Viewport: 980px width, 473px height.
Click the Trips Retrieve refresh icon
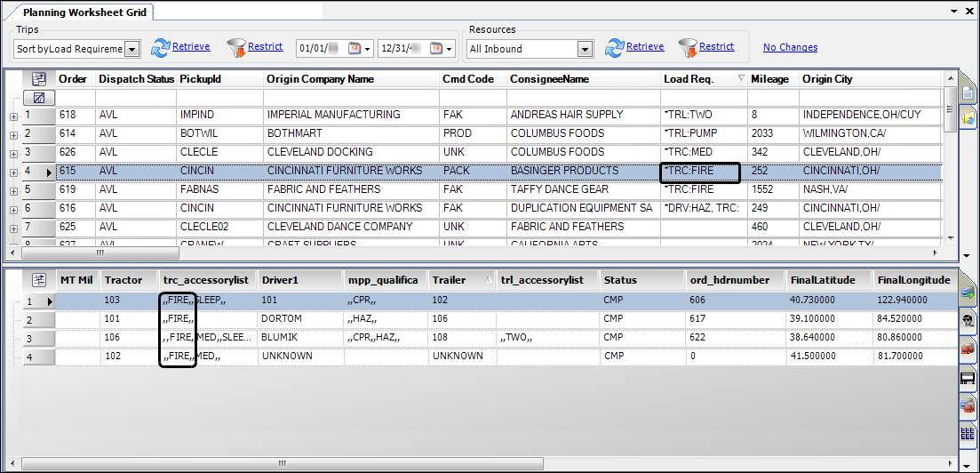click(x=160, y=48)
